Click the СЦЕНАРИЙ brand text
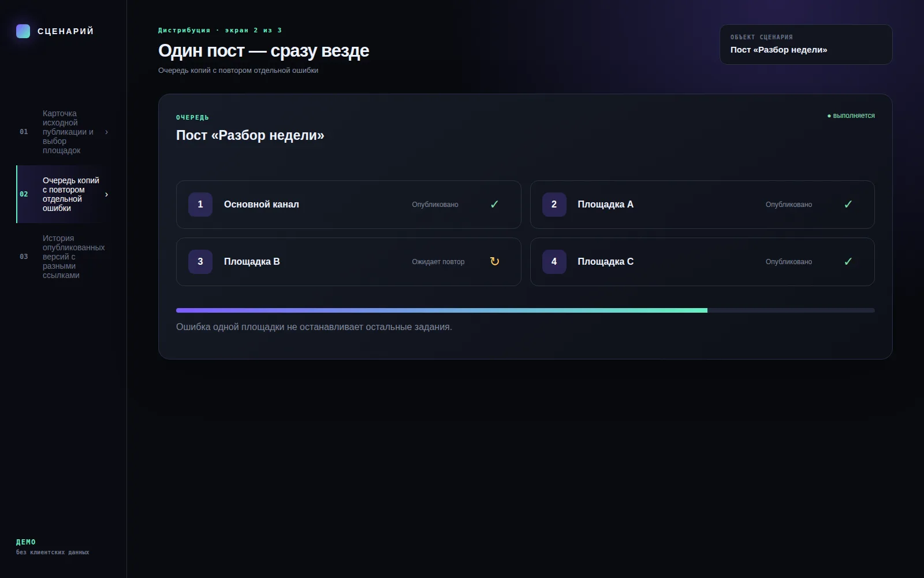Viewport: 924px width, 578px height. [65, 31]
